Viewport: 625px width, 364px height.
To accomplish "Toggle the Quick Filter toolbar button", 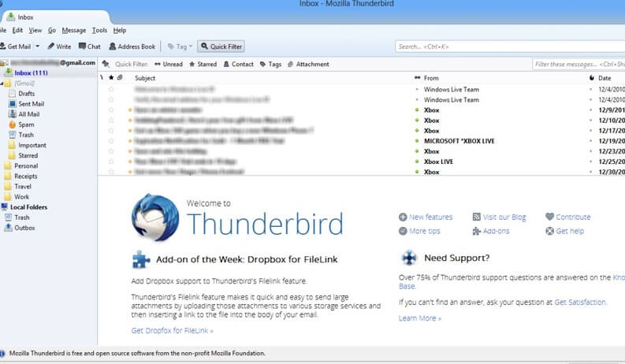I will (221, 46).
